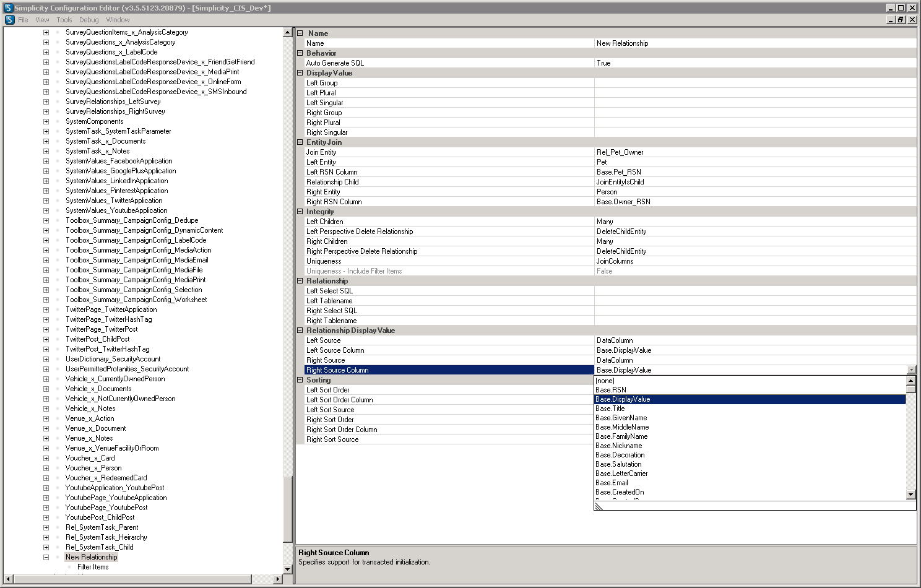The width and height of the screenshot is (921, 588).
Task: Click the Uniqueness value JoinColumns
Action: tap(755, 261)
